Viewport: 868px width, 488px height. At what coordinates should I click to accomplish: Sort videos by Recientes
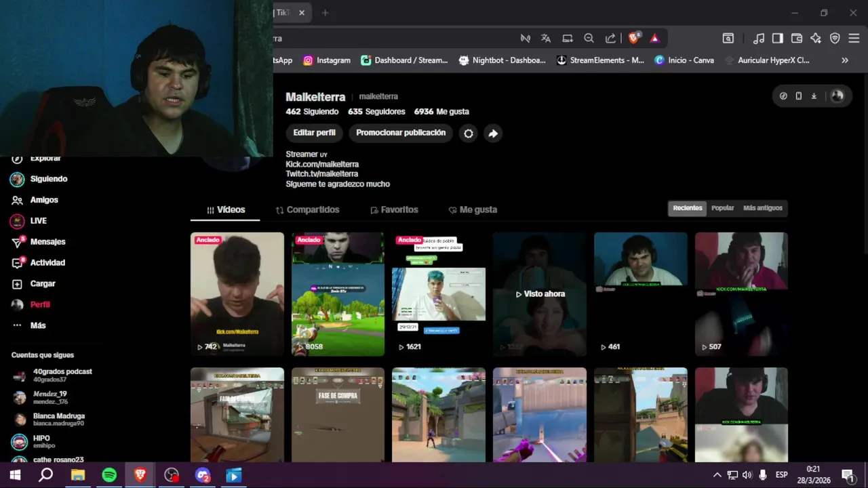(688, 208)
